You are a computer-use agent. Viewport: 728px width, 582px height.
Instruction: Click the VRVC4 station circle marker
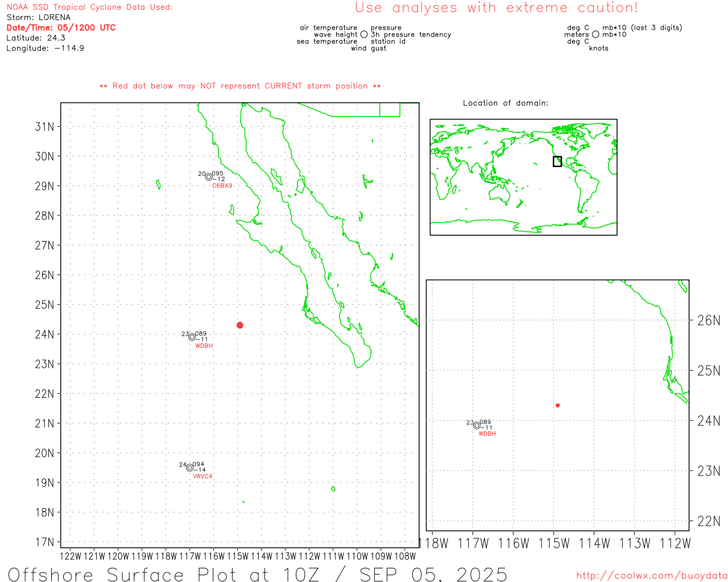coord(190,468)
